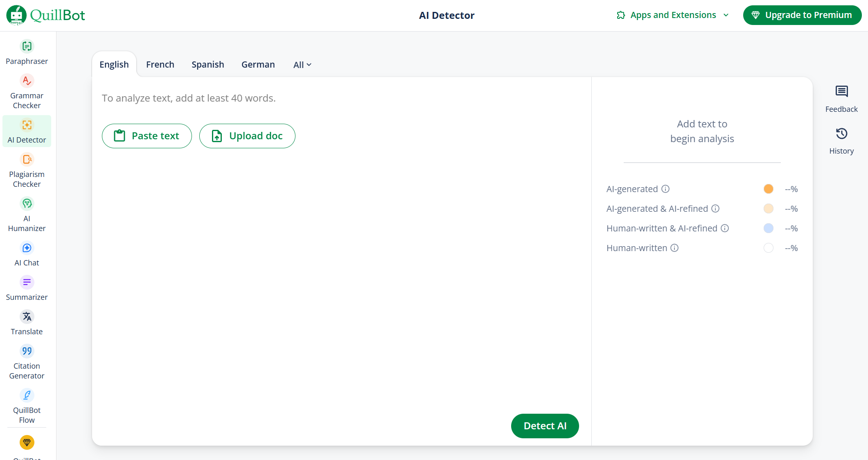Show info for Human-written category only
Screen dimensions: 868x460
tap(674, 248)
